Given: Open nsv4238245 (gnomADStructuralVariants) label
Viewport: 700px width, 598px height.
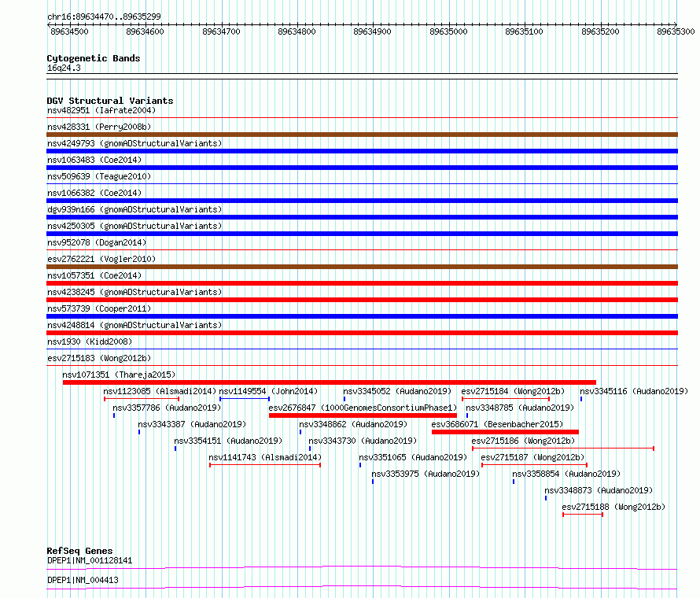Looking at the screenshot, I should [134, 292].
